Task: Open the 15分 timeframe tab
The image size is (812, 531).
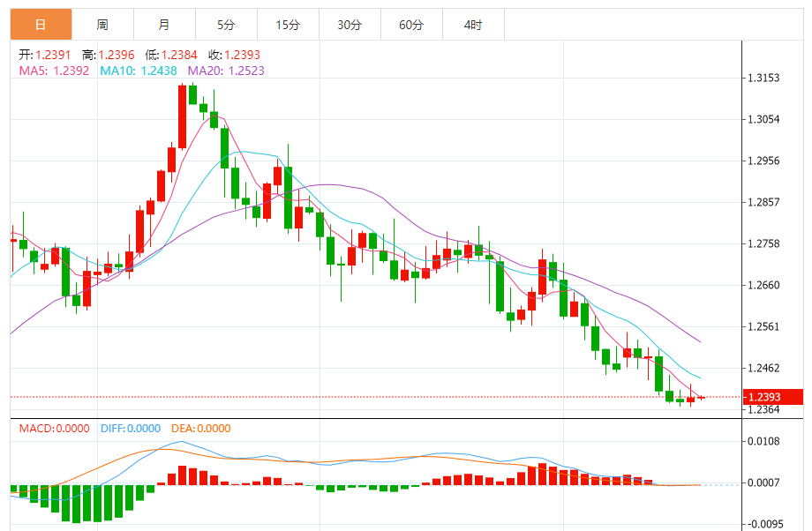Action: pyautogui.click(x=288, y=25)
